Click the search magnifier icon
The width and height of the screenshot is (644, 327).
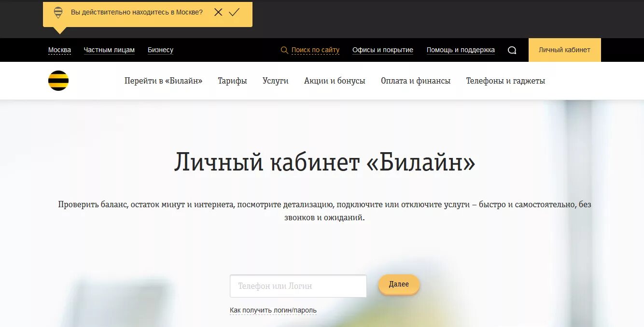tap(284, 50)
